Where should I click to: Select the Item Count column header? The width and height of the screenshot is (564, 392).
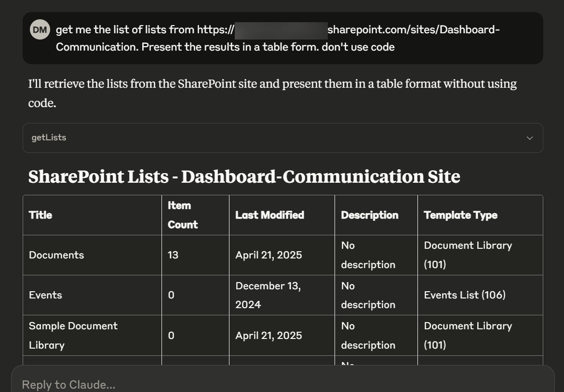click(183, 215)
